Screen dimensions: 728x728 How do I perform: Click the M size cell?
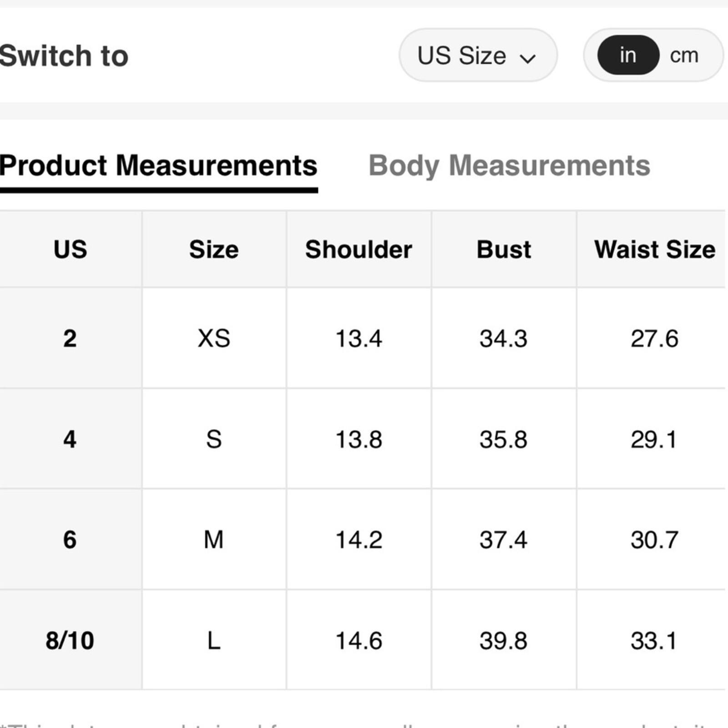click(213, 540)
